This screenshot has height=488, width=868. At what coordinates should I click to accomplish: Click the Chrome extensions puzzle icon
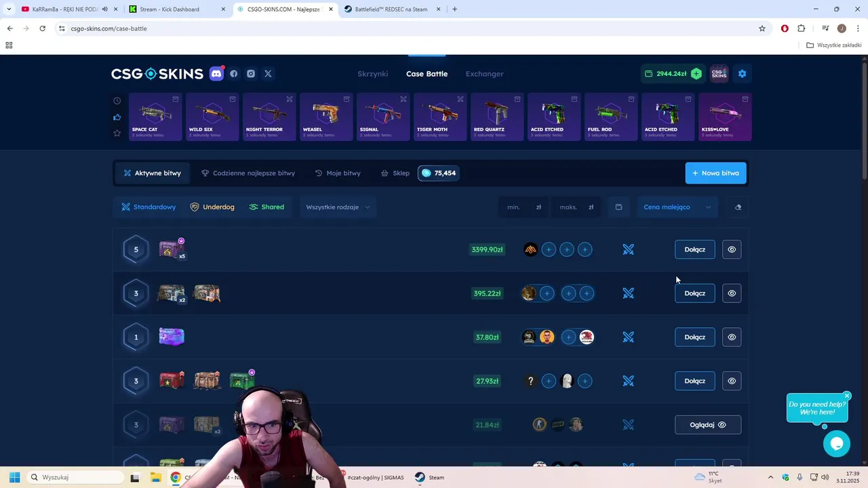pyautogui.click(x=802, y=28)
